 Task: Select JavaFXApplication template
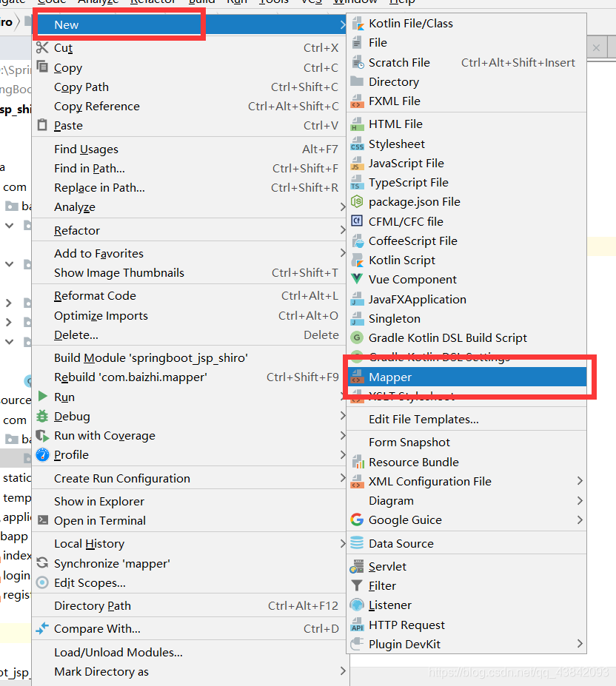(x=467, y=299)
